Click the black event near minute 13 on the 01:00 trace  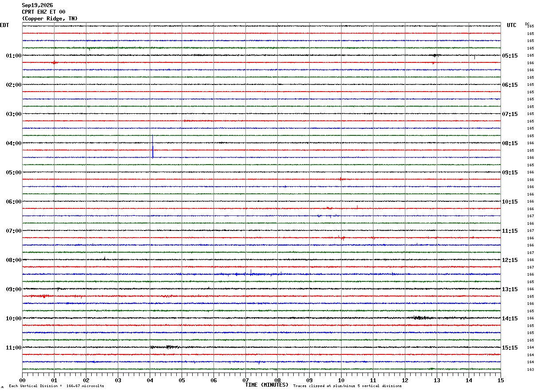click(435, 55)
